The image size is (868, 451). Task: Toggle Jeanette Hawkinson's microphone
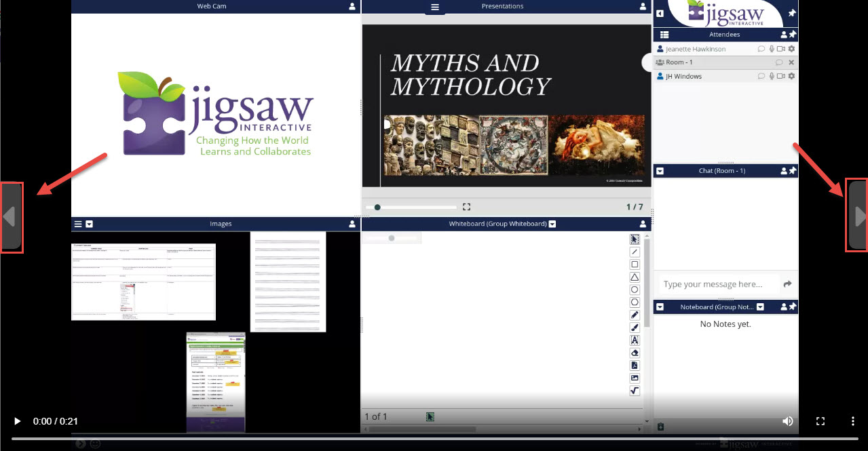772,49
